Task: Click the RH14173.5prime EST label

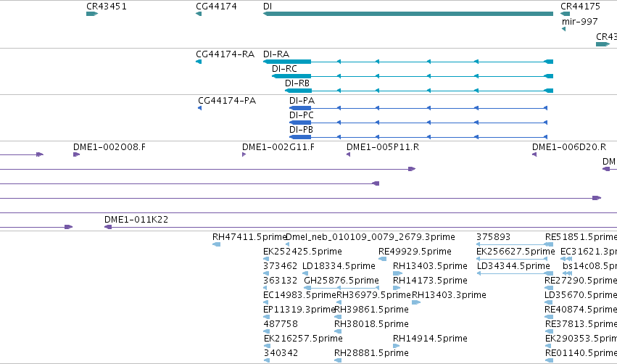Action: (x=430, y=280)
